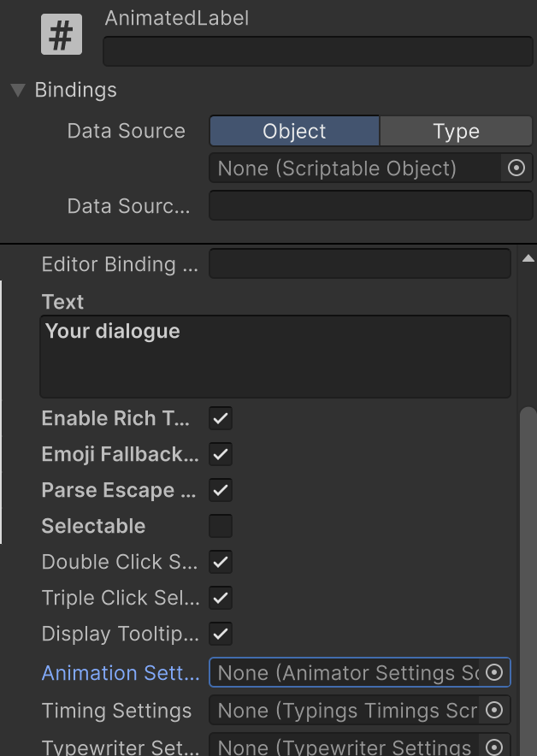Uncheck the Display Tooltip checkbox
This screenshot has height=756, width=537.
pos(221,634)
